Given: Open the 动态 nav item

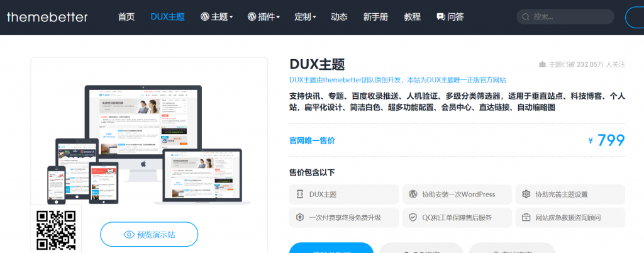Looking at the screenshot, I should pos(339,17).
